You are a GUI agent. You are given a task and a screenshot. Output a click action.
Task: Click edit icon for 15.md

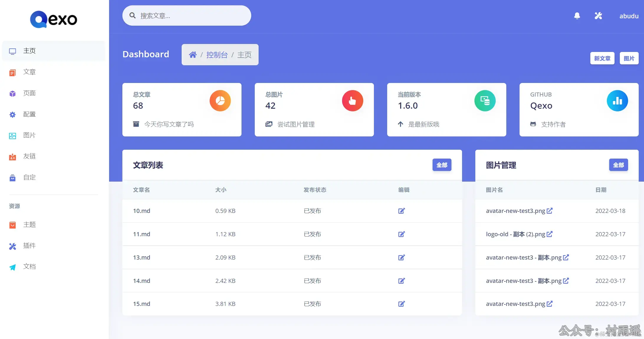click(401, 304)
